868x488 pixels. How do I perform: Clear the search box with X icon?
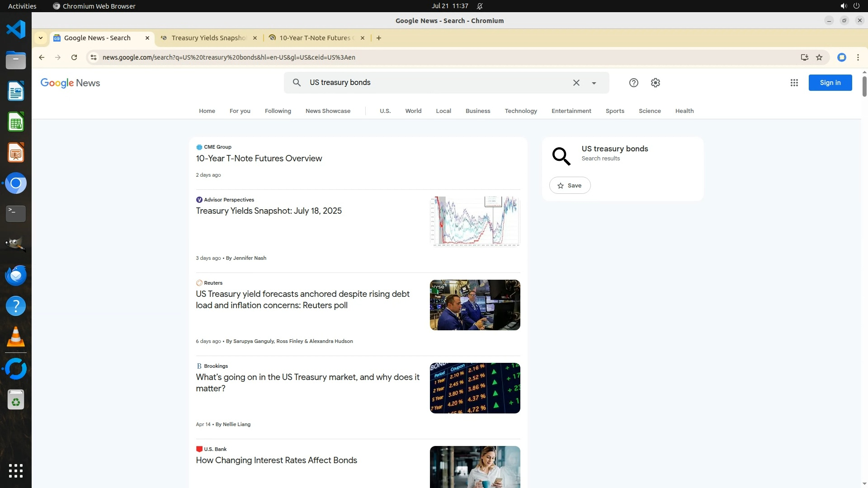(576, 83)
